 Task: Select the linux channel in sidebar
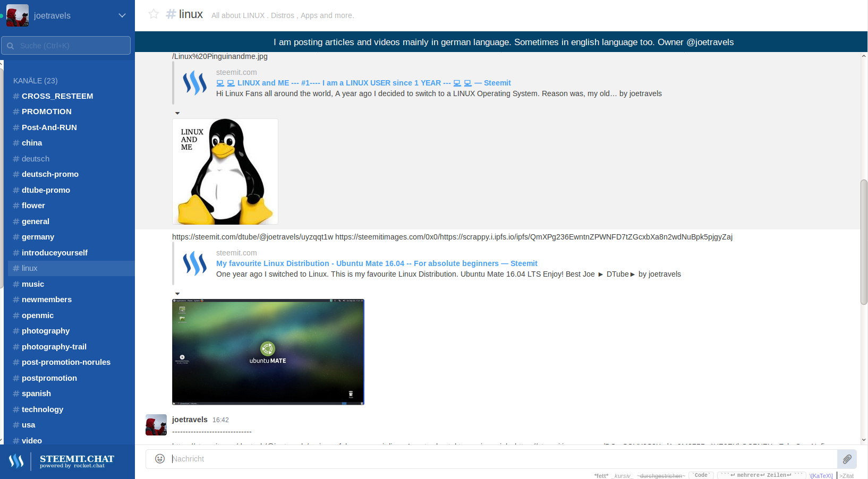(71, 268)
